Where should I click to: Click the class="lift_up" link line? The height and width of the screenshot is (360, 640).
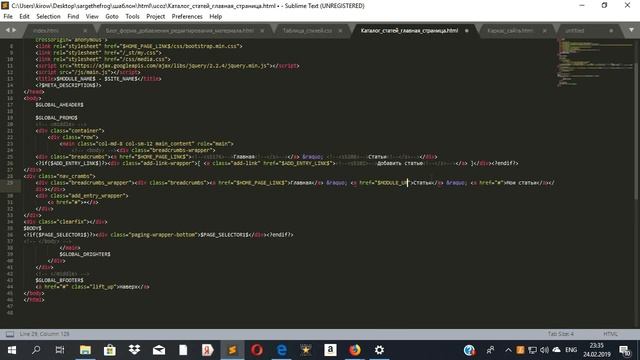pos(92,287)
